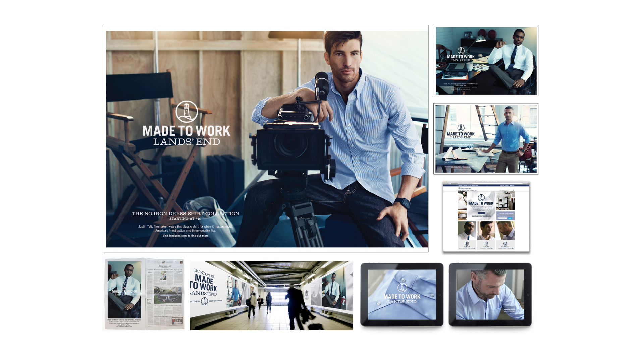The width and height of the screenshot is (644, 362).
Task: Click the drafting chair photo on website mockup
Action: tap(505, 201)
